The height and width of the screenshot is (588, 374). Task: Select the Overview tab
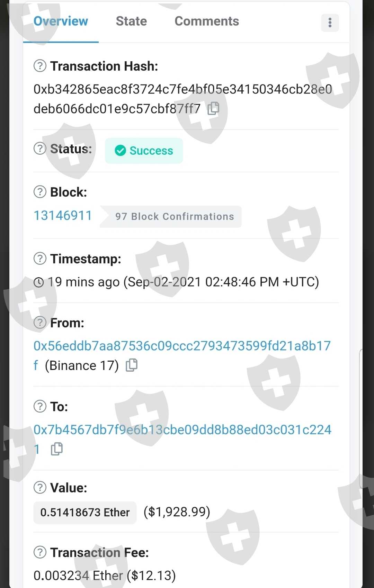(x=61, y=21)
